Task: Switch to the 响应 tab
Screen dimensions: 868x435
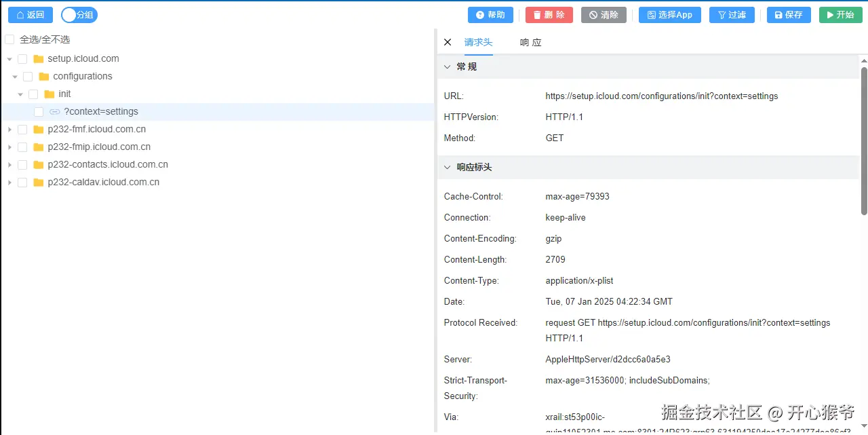Action: coord(530,42)
